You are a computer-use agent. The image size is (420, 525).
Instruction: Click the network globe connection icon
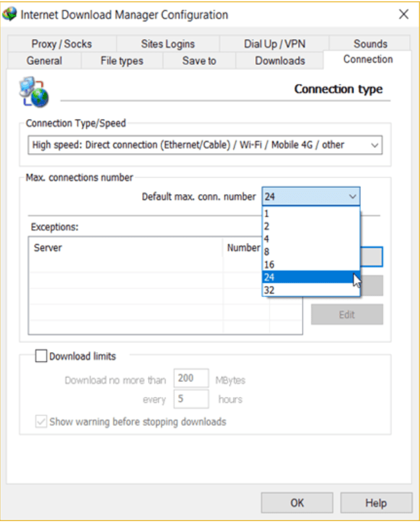tap(34, 93)
